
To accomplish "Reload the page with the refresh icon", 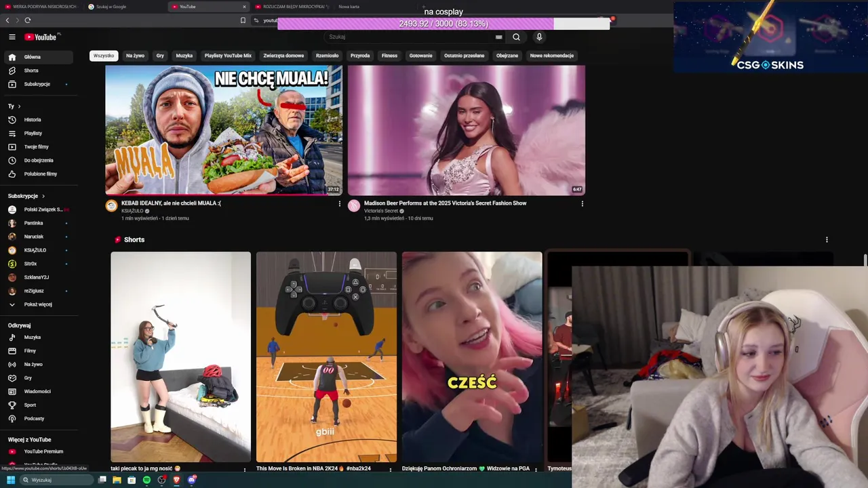I will 28,20.
